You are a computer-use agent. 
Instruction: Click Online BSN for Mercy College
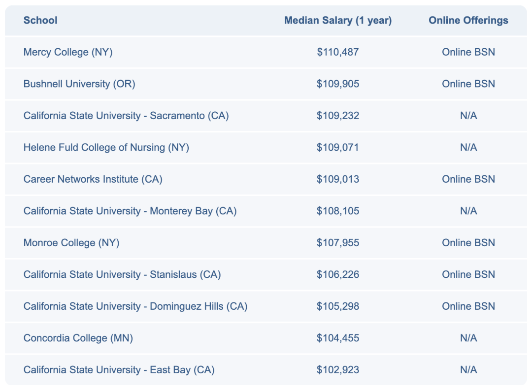pyautogui.click(x=468, y=52)
